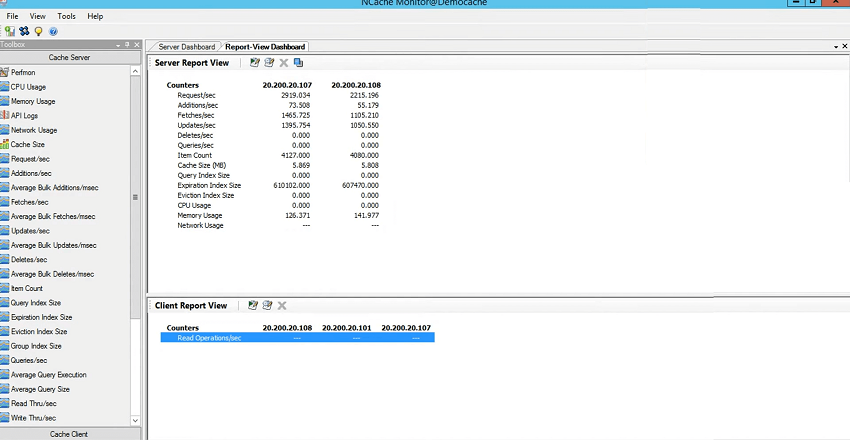Select Item Count in the Toolbox list

tap(27, 288)
